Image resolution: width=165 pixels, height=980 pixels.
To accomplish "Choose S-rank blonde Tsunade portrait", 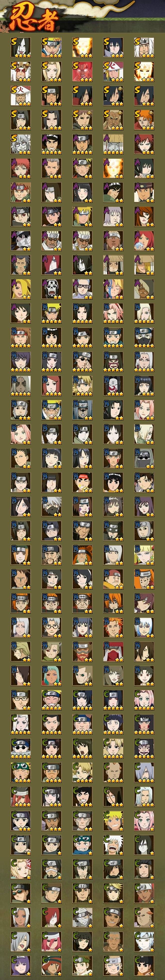I will (52, 72).
